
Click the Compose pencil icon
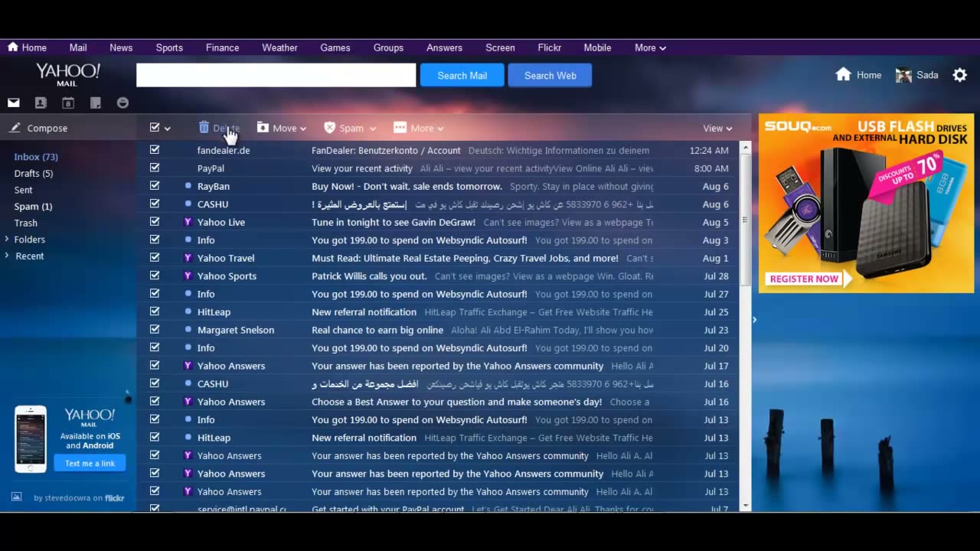point(15,128)
